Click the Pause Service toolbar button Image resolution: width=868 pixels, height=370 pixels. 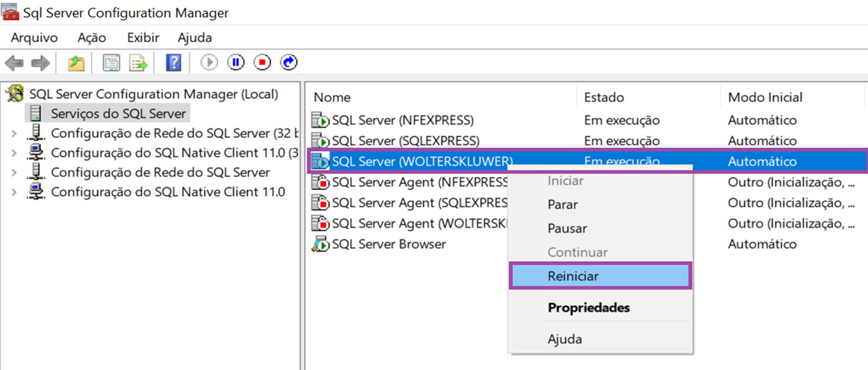[236, 63]
